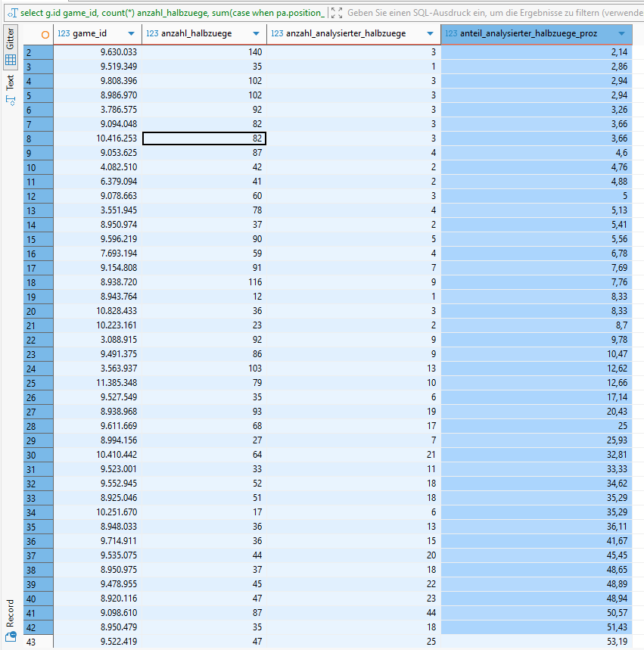Click the Gitter grid view icon
644x650 pixels.
coord(11,59)
